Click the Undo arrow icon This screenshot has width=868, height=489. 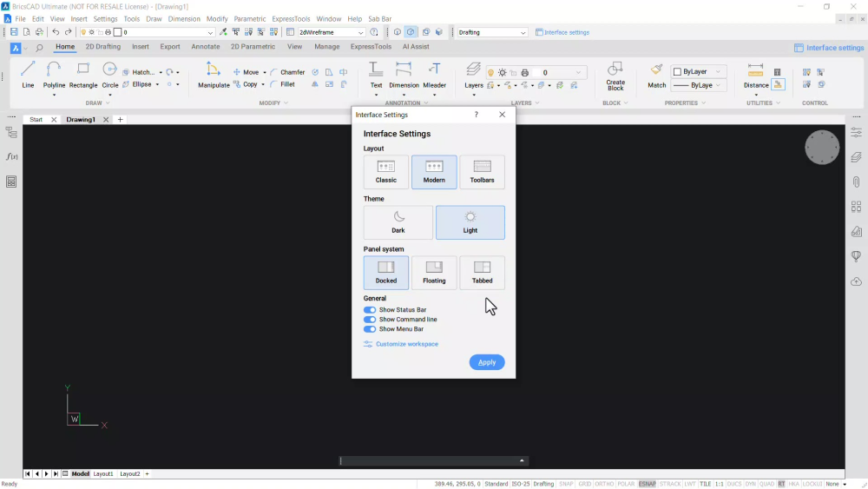[x=56, y=32]
